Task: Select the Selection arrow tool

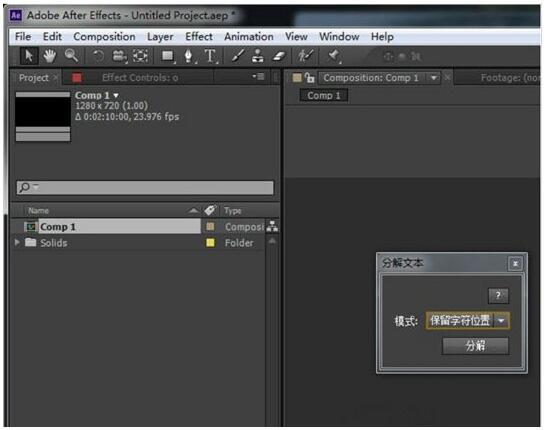Action: click(29, 56)
